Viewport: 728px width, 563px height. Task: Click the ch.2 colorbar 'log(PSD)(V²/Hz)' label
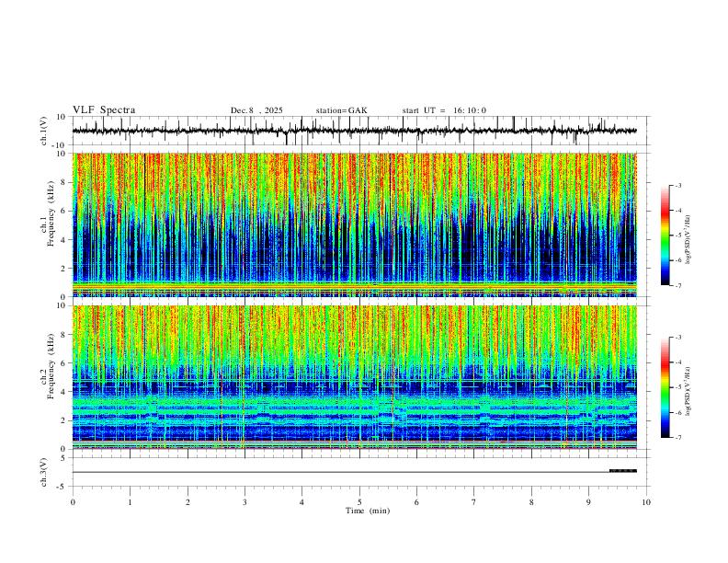(x=688, y=391)
